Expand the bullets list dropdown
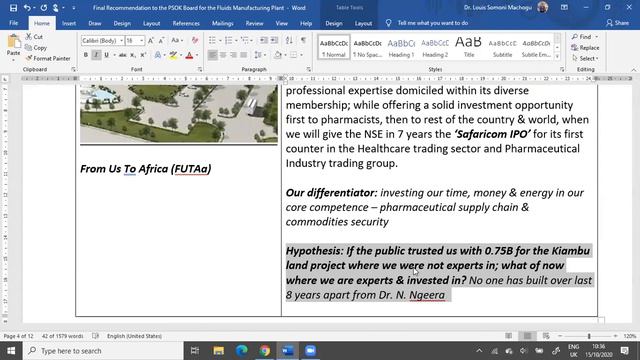Screen dimensions: 640x360 tap(220, 40)
